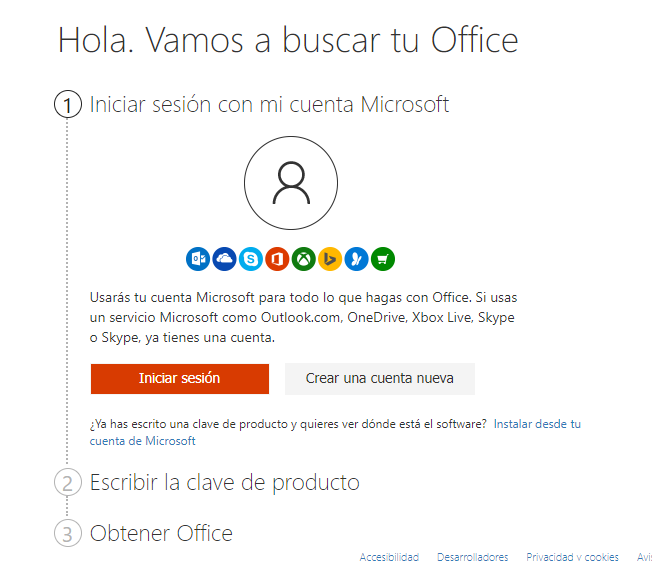Select step 2 circle number

tap(67, 482)
